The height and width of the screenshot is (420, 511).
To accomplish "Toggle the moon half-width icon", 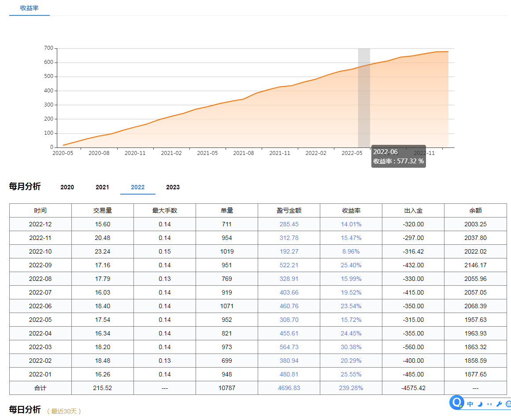I will click(480, 404).
